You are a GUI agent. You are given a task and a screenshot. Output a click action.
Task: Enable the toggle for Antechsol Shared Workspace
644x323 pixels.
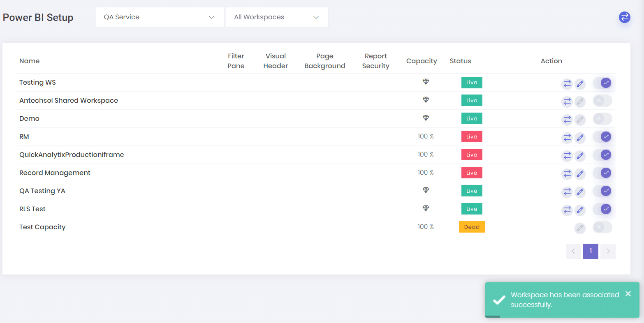point(602,101)
